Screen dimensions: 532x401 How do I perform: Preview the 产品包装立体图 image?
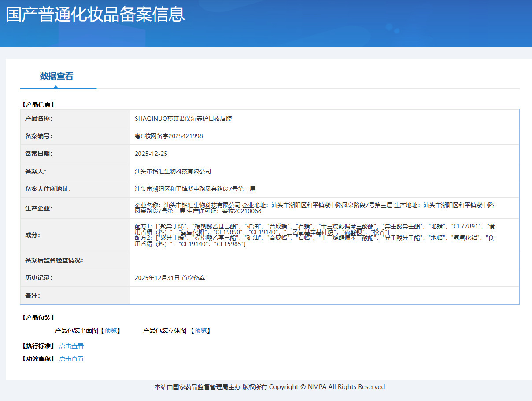pyautogui.click(x=200, y=331)
